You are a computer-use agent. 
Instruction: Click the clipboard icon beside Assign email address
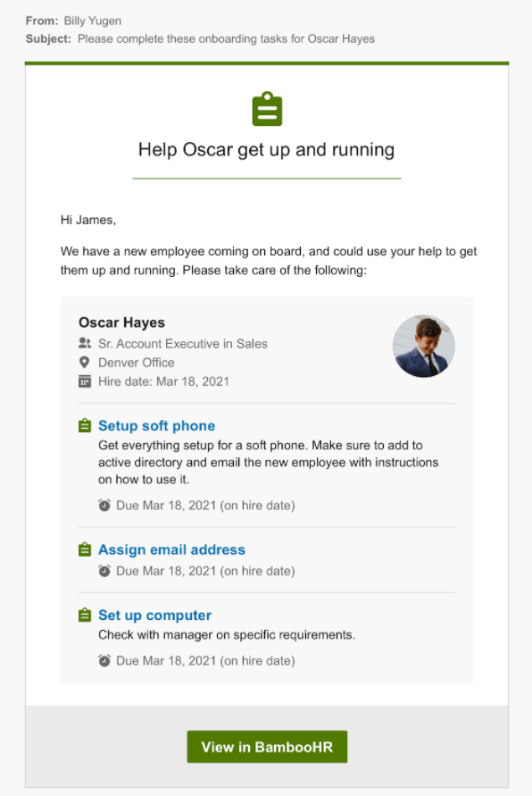pyautogui.click(x=85, y=549)
